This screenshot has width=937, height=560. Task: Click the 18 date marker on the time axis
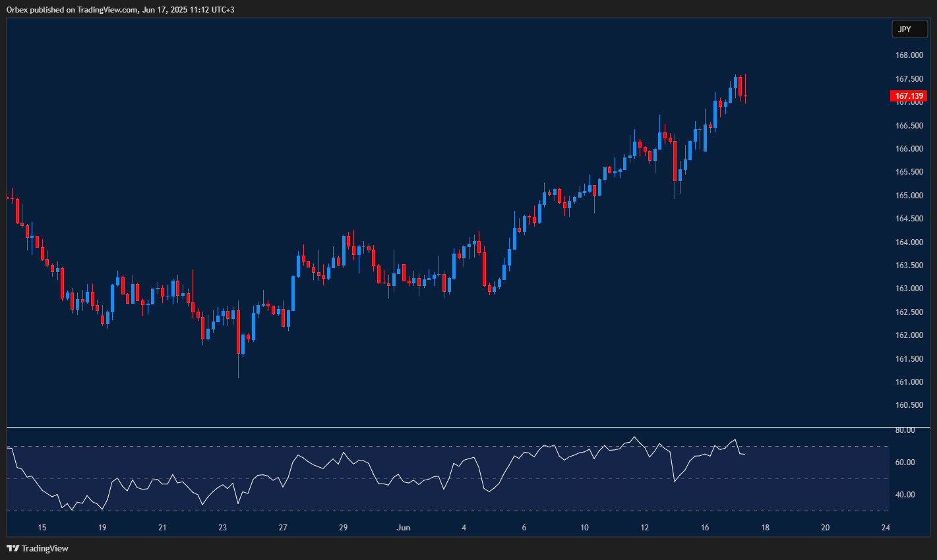[x=765, y=528]
